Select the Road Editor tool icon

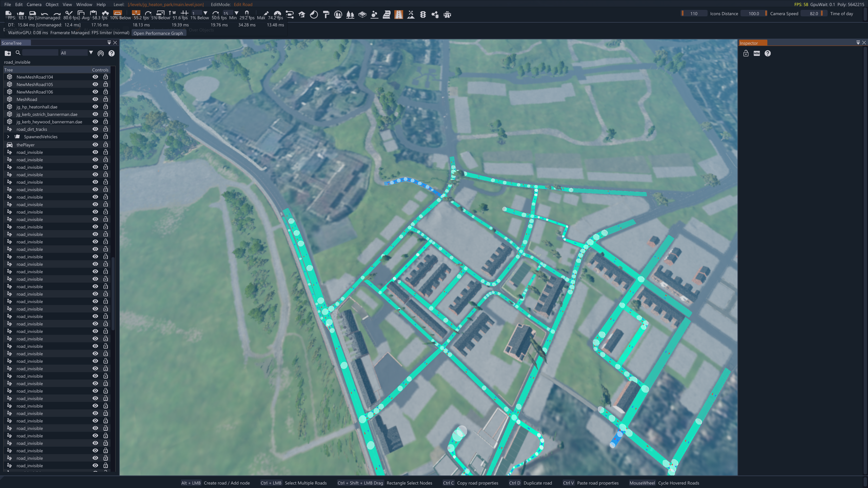coord(399,15)
